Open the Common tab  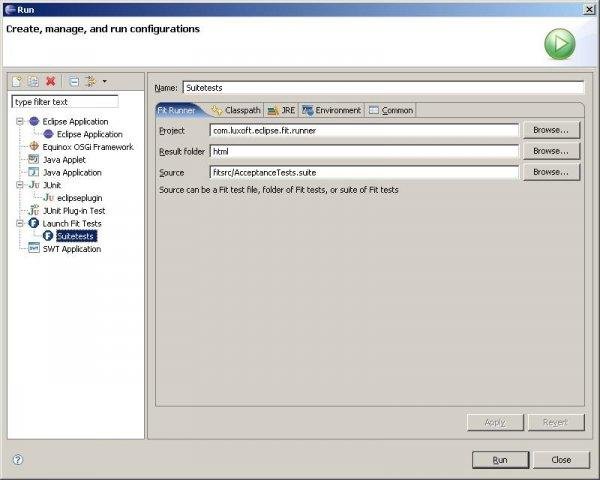[x=391, y=110]
